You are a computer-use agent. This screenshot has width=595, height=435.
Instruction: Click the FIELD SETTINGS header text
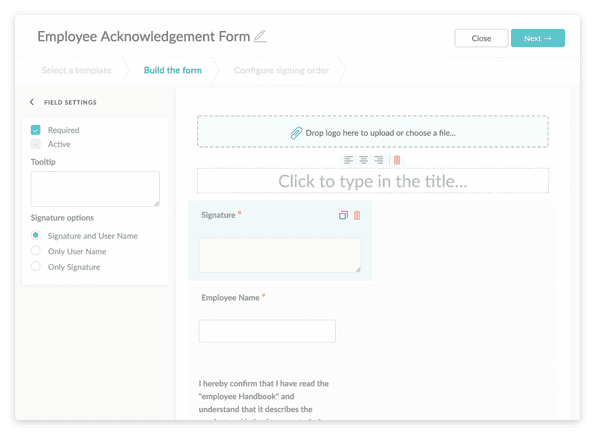pyautogui.click(x=70, y=102)
